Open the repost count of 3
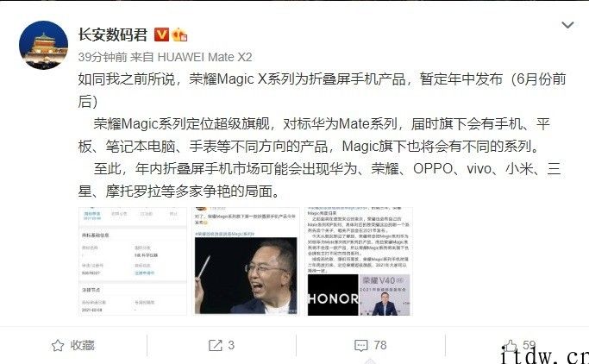 click(231, 345)
